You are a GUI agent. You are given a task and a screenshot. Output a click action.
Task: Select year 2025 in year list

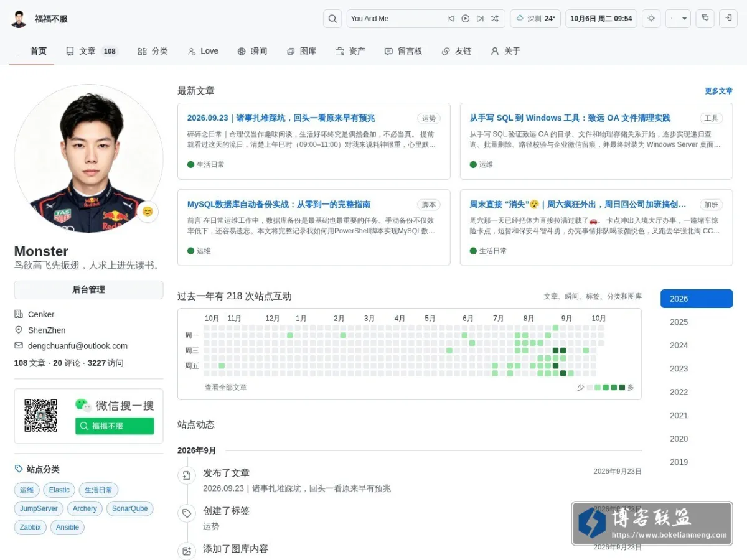point(697,322)
